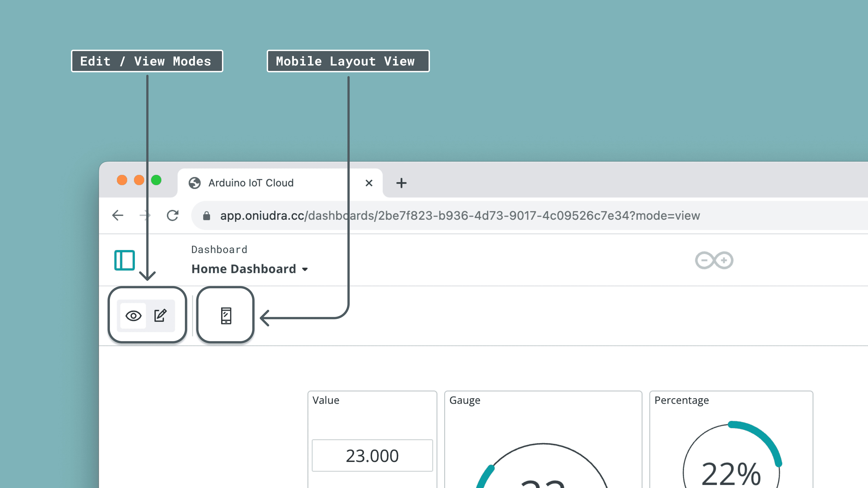This screenshot has height=488, width=868.
Task: Toggle the sidebar panel icon
Action: pyautogui.click(x=124, y=260)
